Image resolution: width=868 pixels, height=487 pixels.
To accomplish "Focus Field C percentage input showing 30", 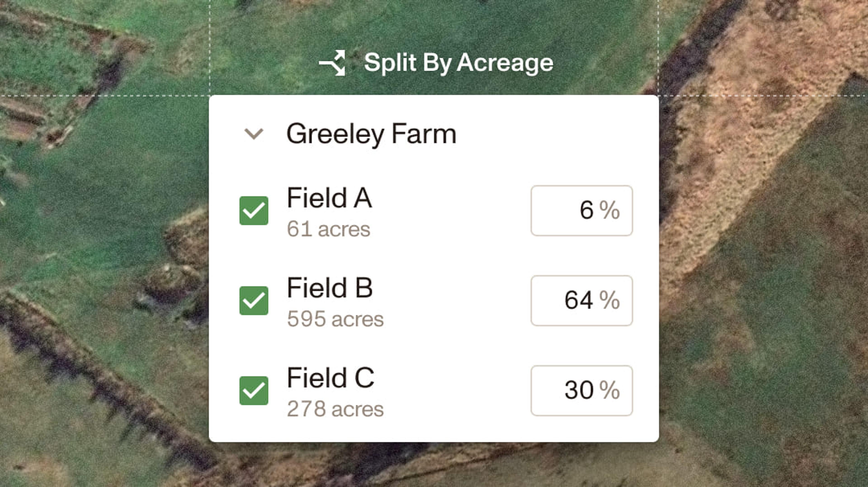I will [x=582, y=390].
